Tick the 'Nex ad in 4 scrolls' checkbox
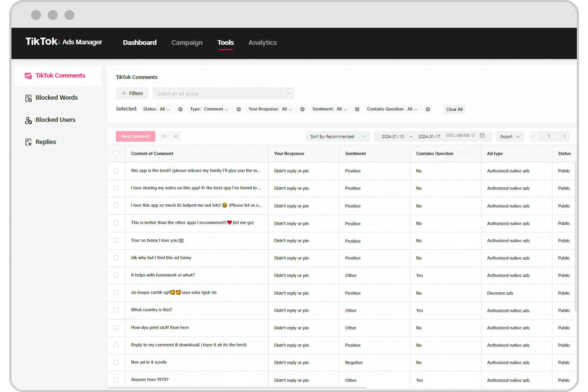Viewport: 588px width, 392px height. point(116,362)
